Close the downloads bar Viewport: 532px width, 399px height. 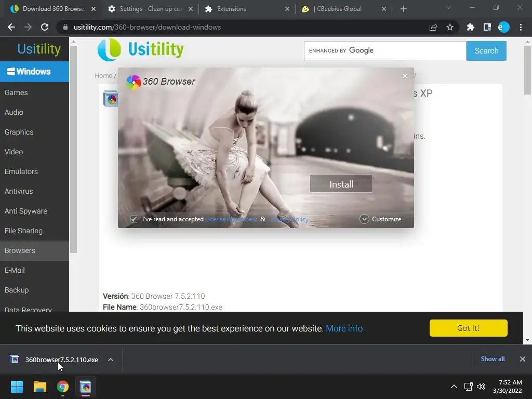[x=523, y=359]
